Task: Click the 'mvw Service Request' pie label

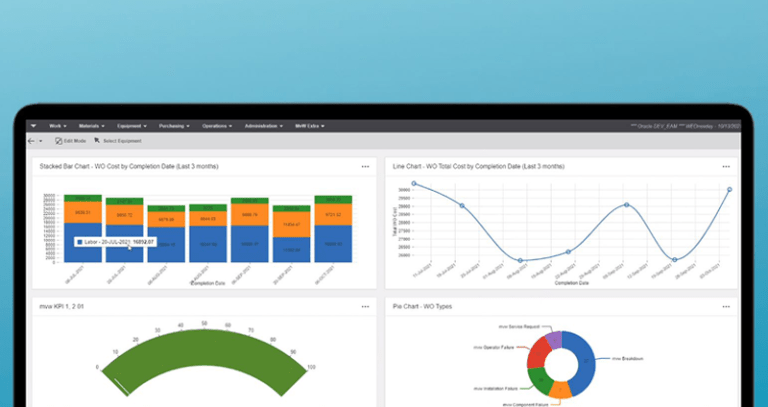Action: pyautogui.click(x=519, y=326)
